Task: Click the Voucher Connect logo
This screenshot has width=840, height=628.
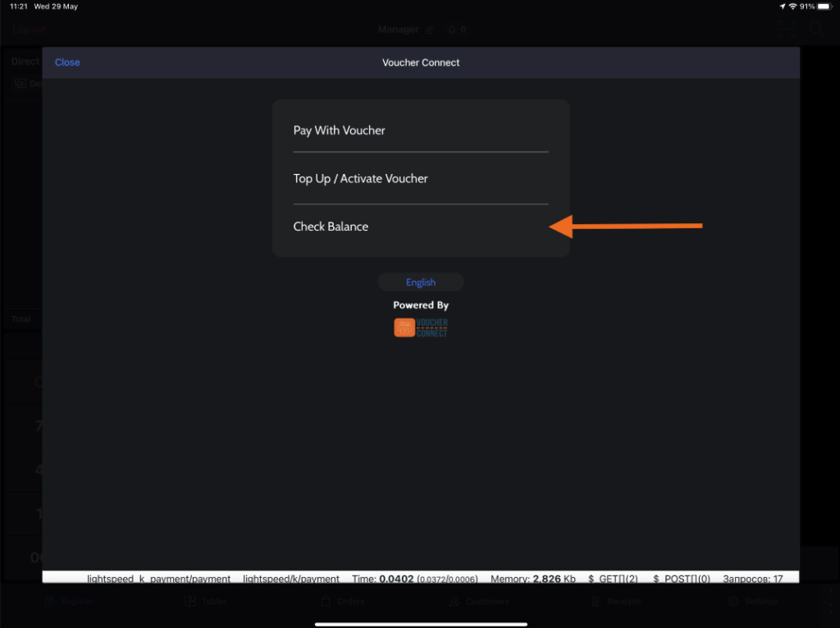Action: (x=420, y=328)
